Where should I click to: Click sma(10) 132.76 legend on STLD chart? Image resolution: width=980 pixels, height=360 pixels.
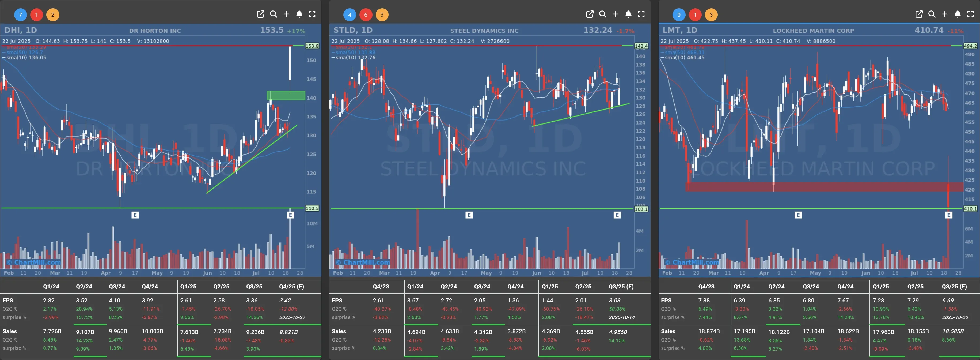(x=353, y=58)
